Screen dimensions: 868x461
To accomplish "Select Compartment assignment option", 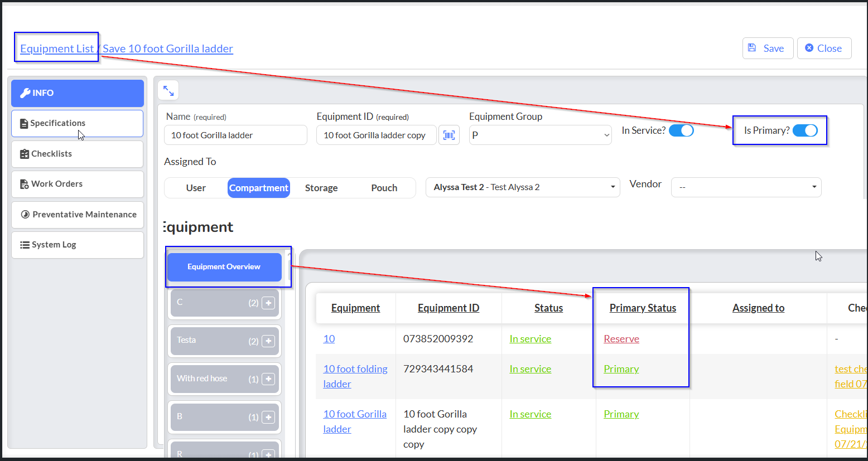I will (259, 188).
